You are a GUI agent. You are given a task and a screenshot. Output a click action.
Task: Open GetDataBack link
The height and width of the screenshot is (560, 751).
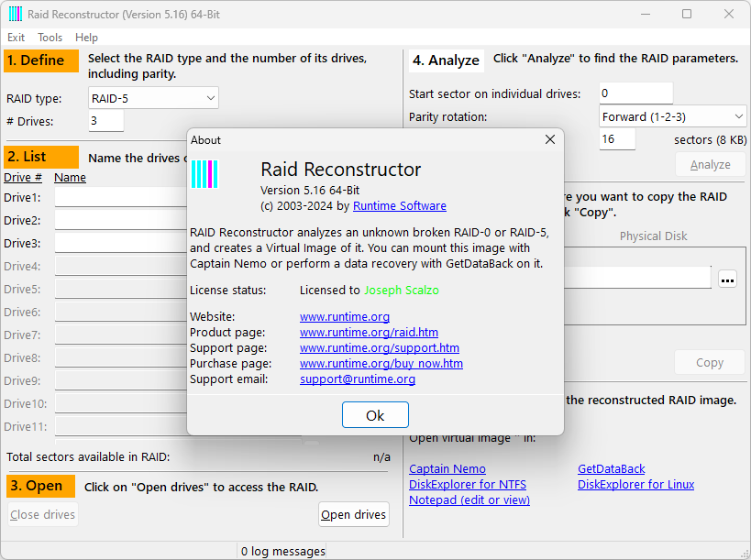point(611,469)
